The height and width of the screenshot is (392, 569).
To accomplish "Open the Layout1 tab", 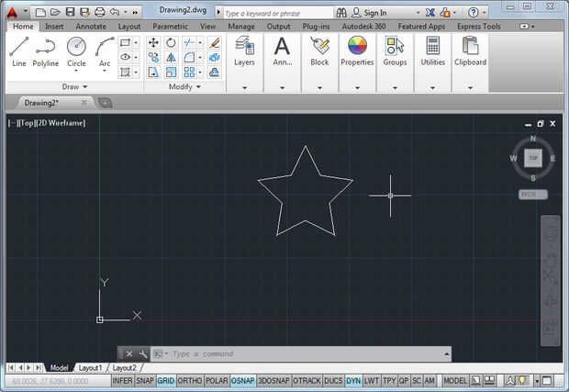I will (x=90, y=367).
